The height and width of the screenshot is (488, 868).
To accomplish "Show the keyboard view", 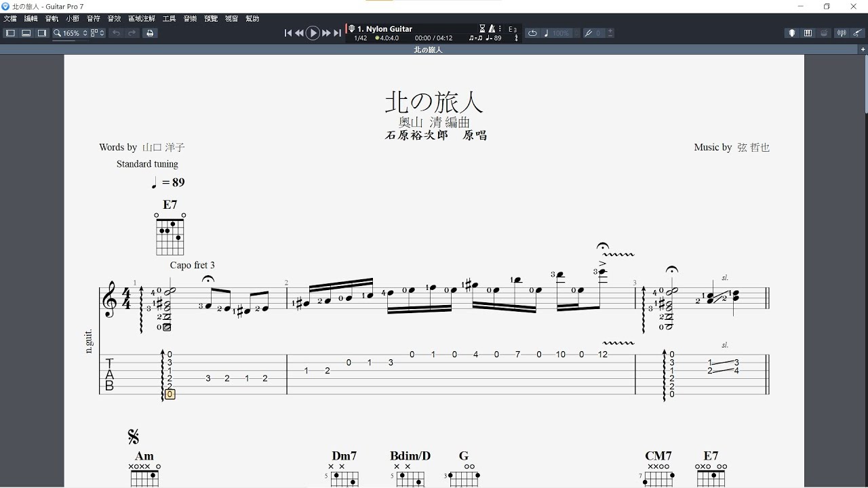I will (x=808, y=33).
